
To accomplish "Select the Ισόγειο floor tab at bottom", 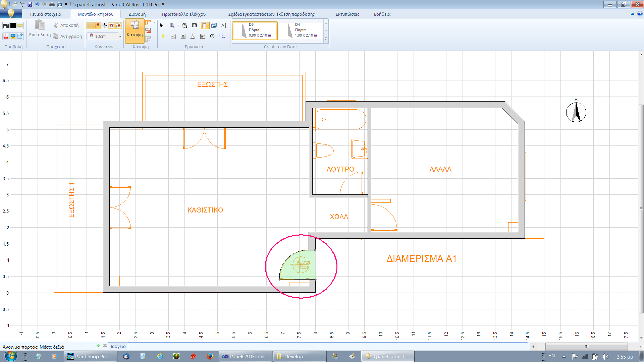I will [118, 346].
